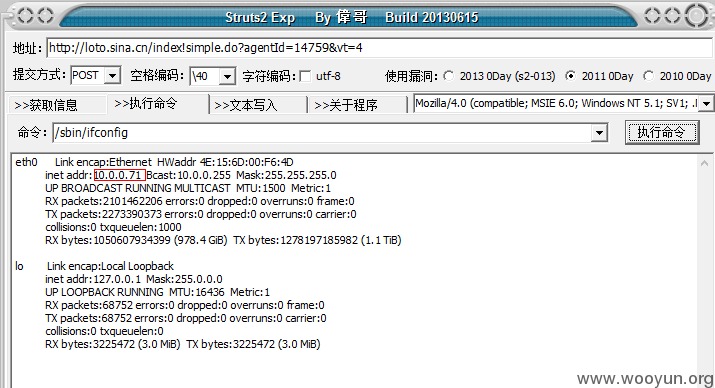The height and width of the screenshot is (388, 715).
Task: Click the 'eth0' interface name
Action: tap(26, 162)
